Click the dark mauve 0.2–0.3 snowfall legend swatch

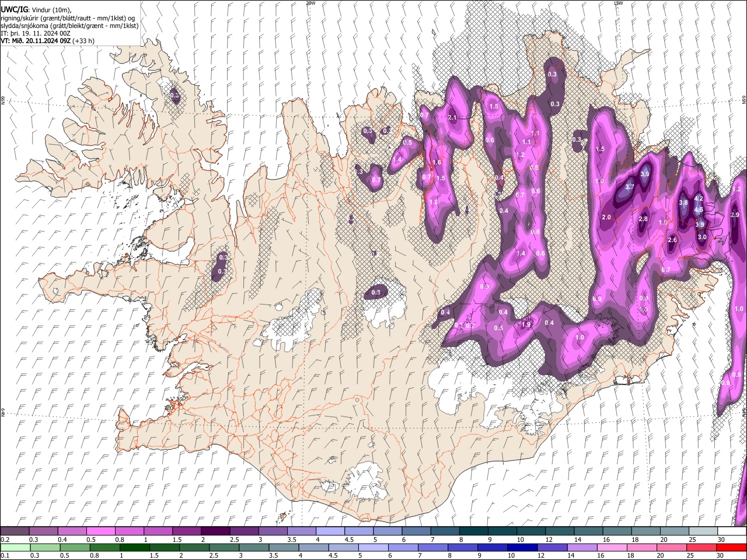(x=15, y=531)
